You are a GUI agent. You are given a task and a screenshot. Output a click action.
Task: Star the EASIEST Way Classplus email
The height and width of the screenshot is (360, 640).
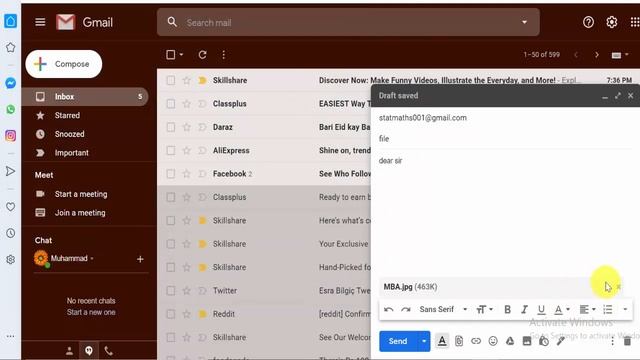pyautogui.click(x=187, y=104)
